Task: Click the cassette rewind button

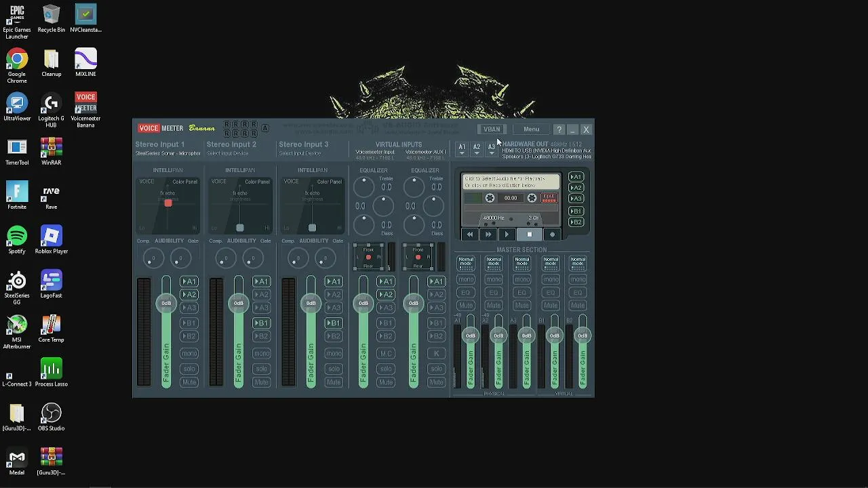Action: coord(470,235)
